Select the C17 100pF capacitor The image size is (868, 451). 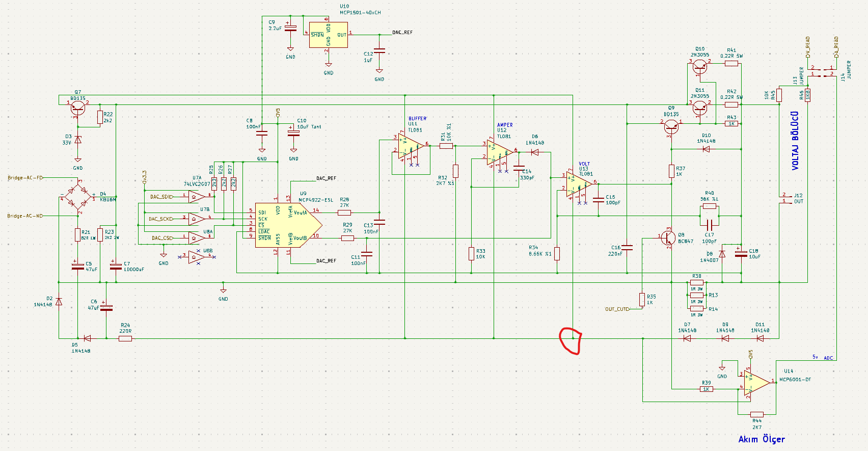point(709,225)
